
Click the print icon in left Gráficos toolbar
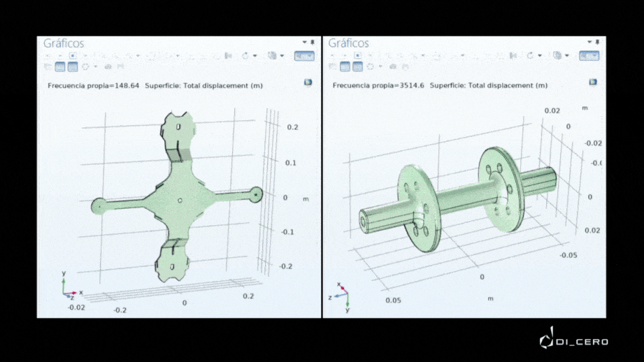[x=120, y=66]
